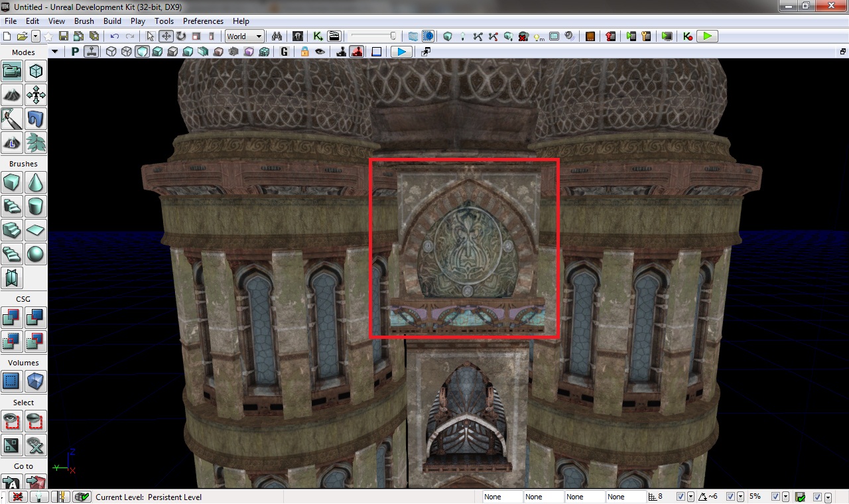Switch viewport to Perspective with the P button
The image size is (849, 504).
tap(76, 52)
